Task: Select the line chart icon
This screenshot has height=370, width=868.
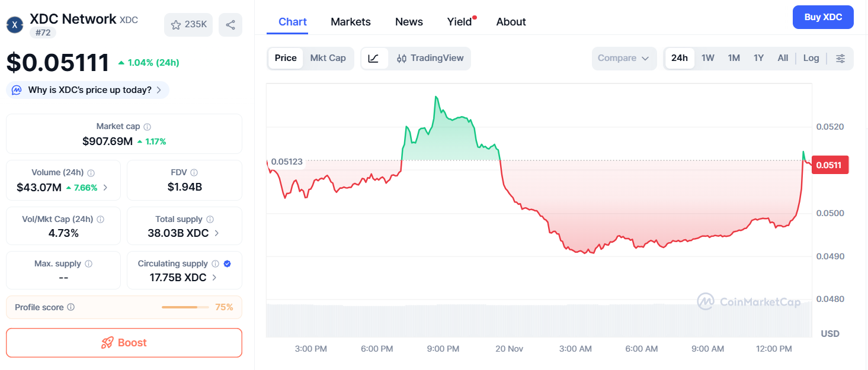Action: click(374, 58)
